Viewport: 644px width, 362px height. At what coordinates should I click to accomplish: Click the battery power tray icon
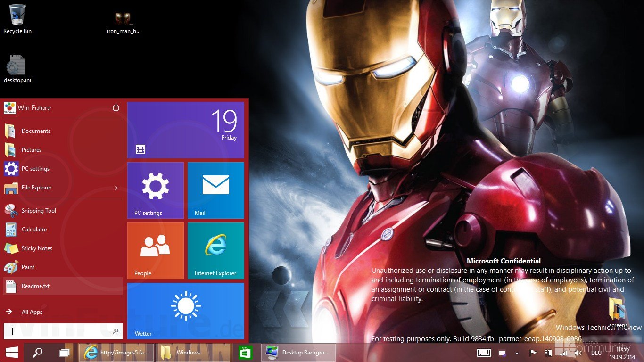[548, 353]
